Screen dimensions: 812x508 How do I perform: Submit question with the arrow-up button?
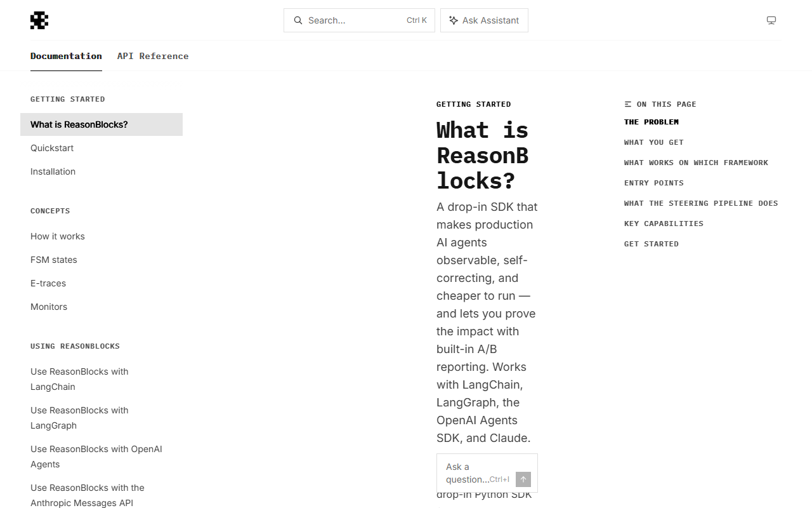coord(523,479)
